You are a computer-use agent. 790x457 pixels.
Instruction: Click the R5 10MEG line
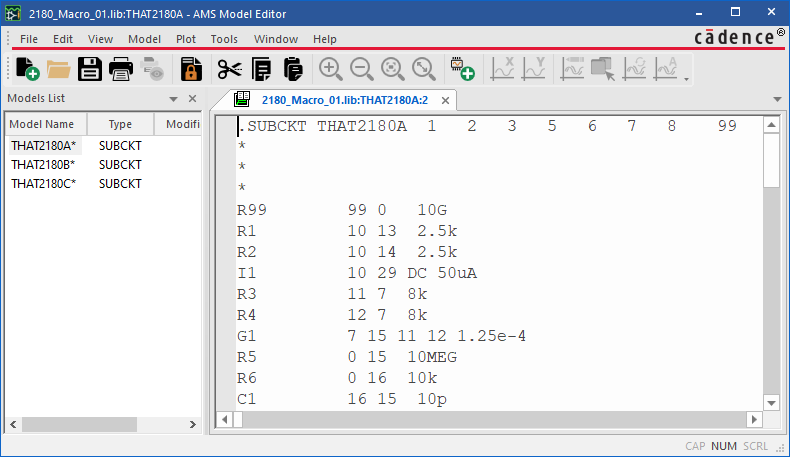[347, 357]
